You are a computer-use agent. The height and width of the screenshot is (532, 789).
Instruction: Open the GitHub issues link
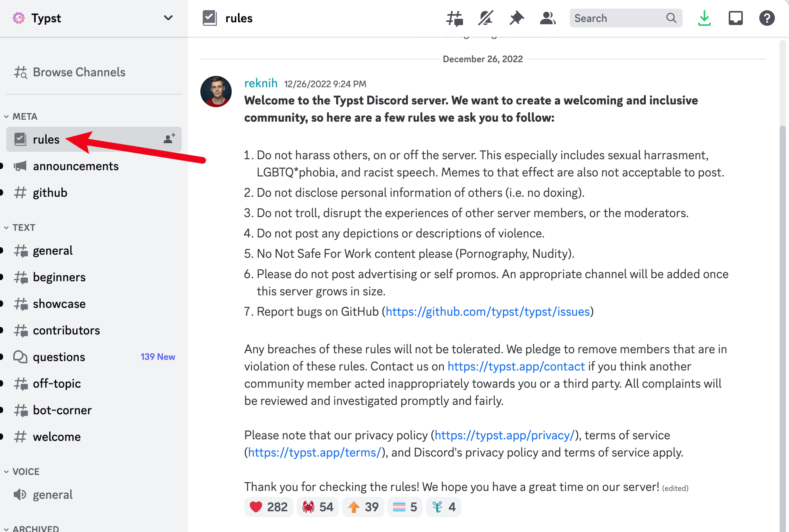(x=488, y=311)
